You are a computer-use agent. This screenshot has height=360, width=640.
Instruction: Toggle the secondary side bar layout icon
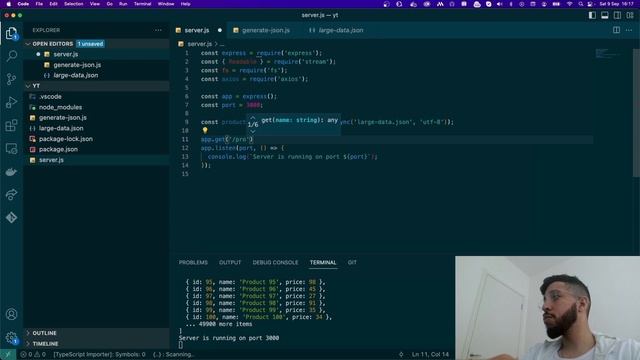pos(618,15)
